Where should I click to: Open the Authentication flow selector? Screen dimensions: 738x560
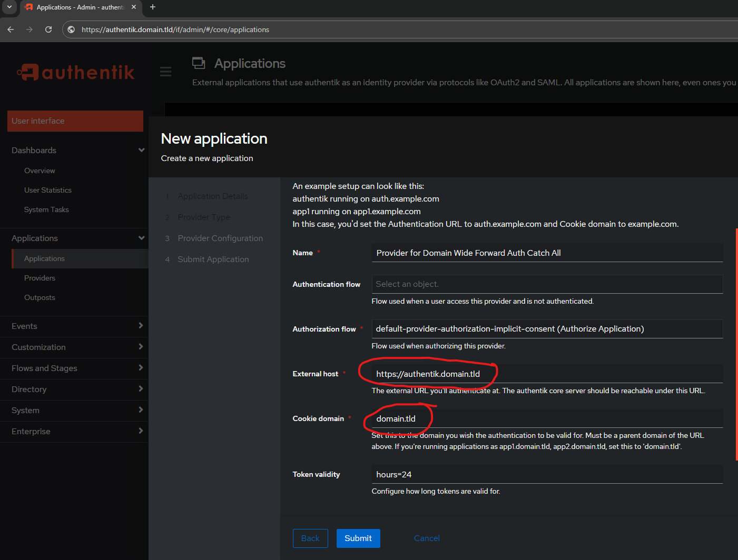[x=547, y=284]
